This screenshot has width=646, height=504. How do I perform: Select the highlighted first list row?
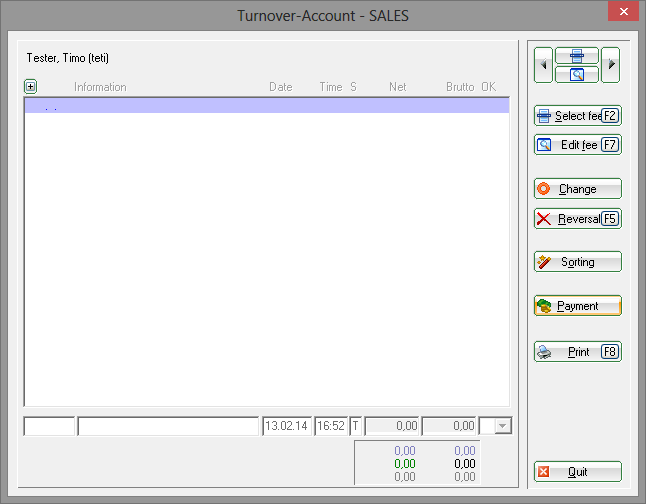tap(267, 105)
